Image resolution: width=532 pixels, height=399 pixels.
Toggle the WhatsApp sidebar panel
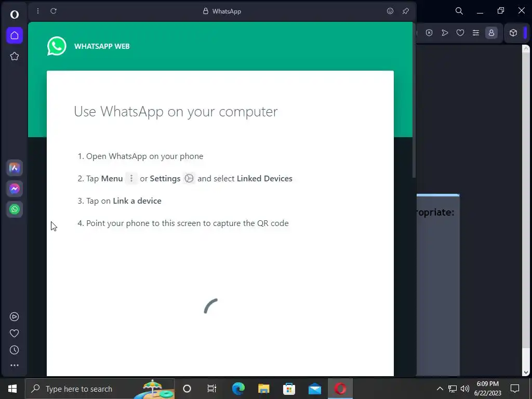coord(14,209)
